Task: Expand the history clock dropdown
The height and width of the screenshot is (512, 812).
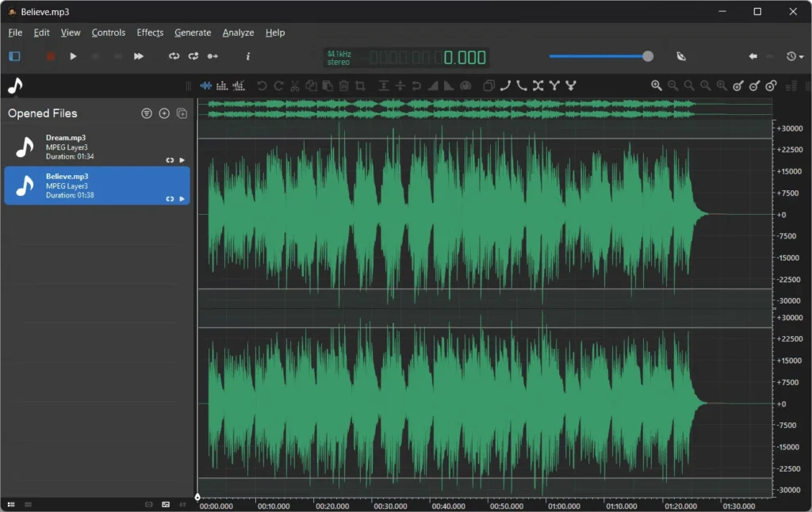Action: click(795, 56)
